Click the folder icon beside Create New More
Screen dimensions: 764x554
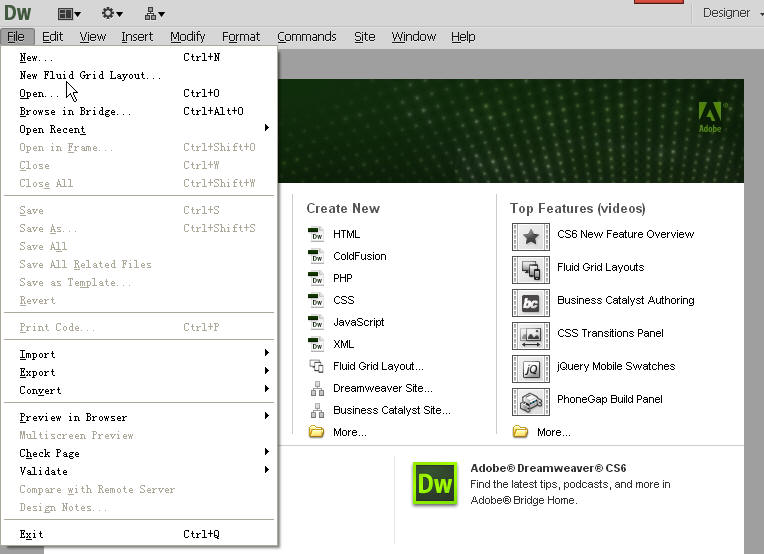pyautogui.click(x=316, y=432)
